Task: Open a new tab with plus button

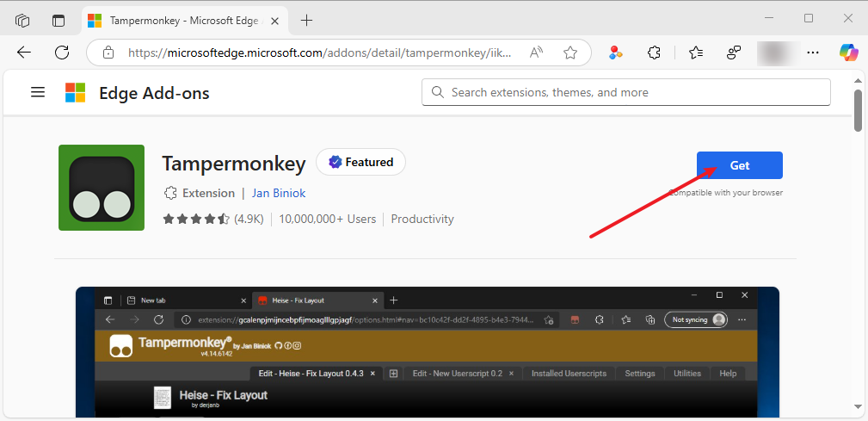Action: point(307,20)
